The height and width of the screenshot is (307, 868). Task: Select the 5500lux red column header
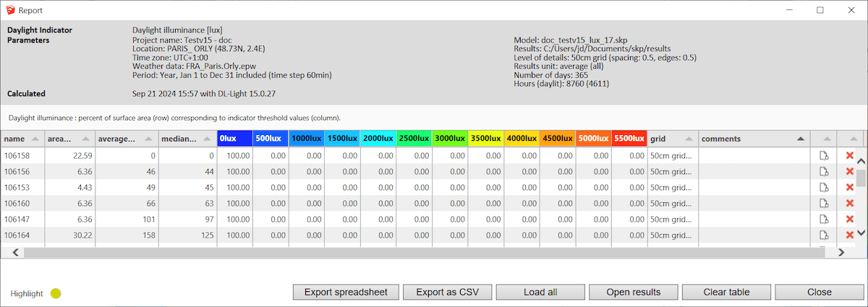629,138
